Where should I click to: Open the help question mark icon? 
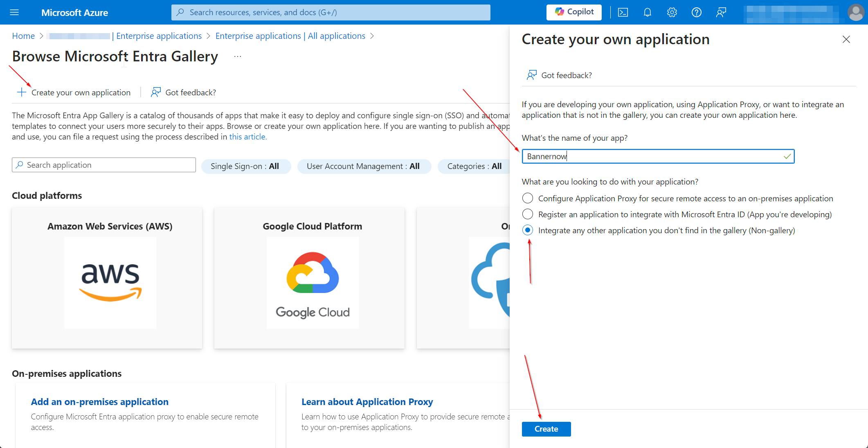[x=696, y=12]
